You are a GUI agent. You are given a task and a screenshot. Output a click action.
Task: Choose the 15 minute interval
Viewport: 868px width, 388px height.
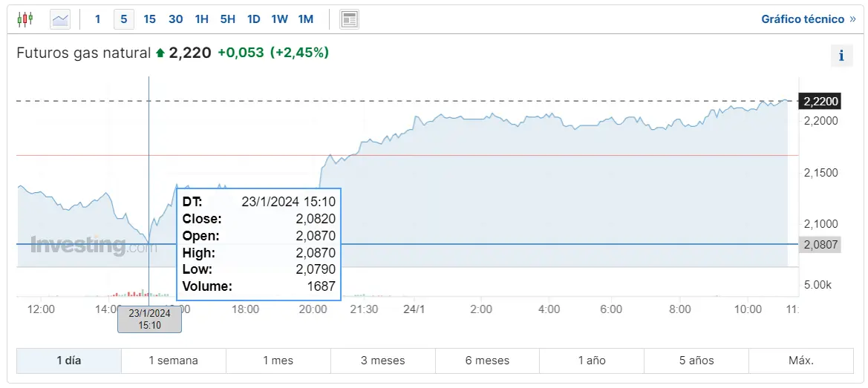[149, 19]
